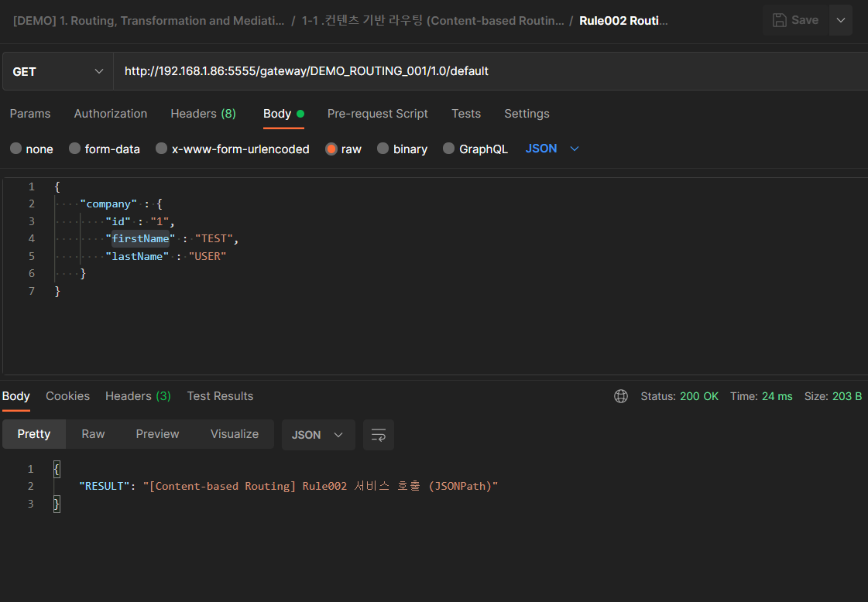Switch to the Test Results response tab
The width and height of the screenshot is (868, 602).
(x=220, y=396)
